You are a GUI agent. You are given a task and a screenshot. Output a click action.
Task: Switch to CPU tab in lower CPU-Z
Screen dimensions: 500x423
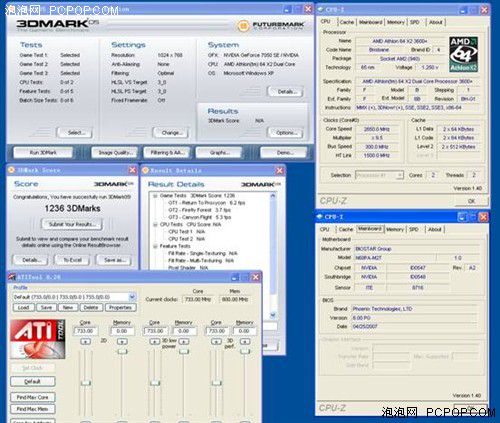pyautogui.click(x=324, y=229)
